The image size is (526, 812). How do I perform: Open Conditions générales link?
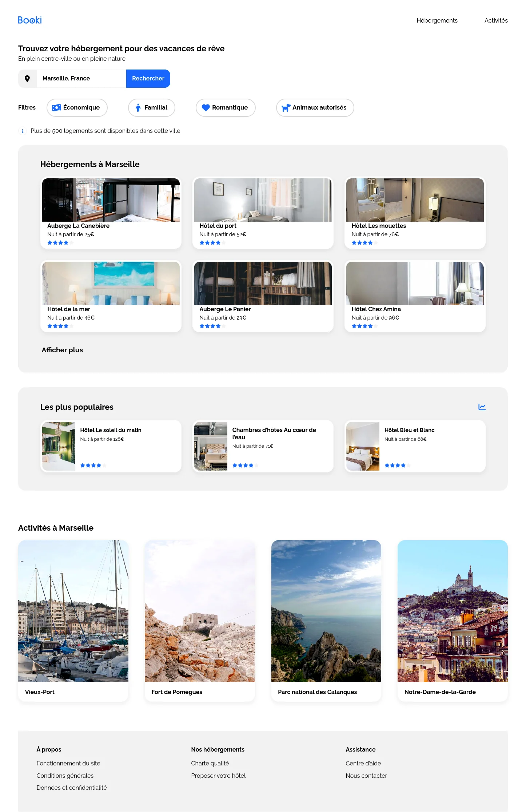coord(65,776)
